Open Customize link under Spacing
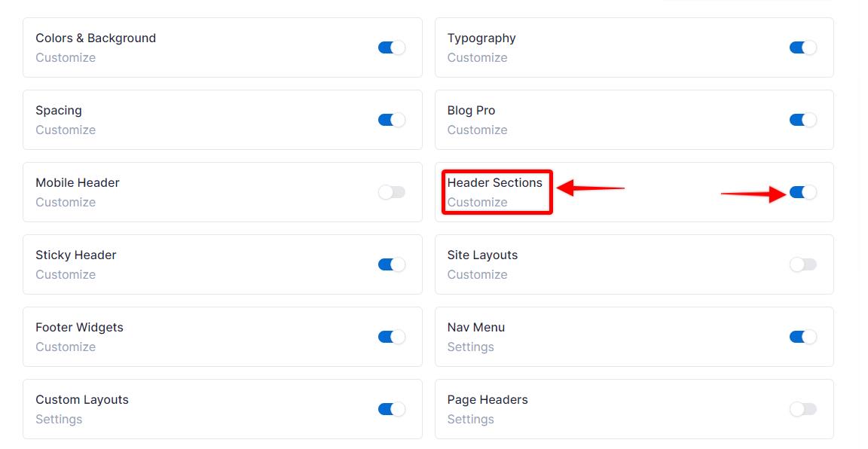This screenshot has height=449, width=868. pyautogui.click(x=66, y=130)
